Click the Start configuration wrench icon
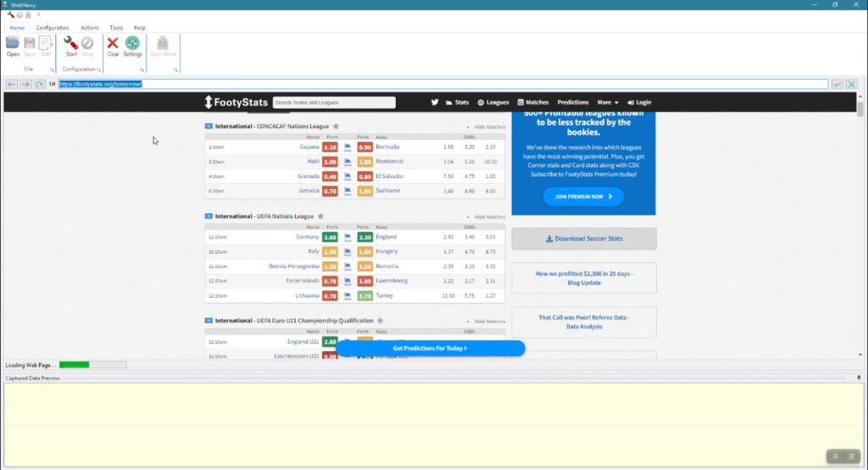Image resolution: width=868 pixels, height=470 pixels. click(x=71, y=43)
